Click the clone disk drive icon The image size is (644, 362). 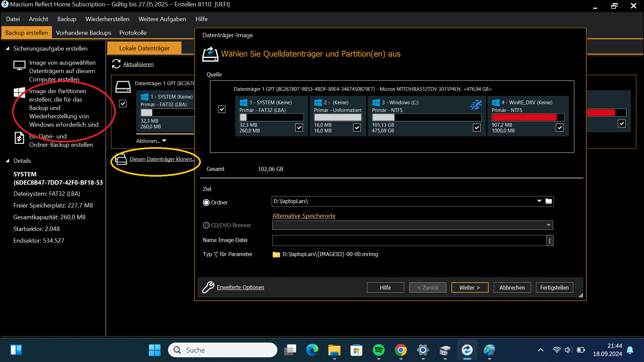pos(121,159)
